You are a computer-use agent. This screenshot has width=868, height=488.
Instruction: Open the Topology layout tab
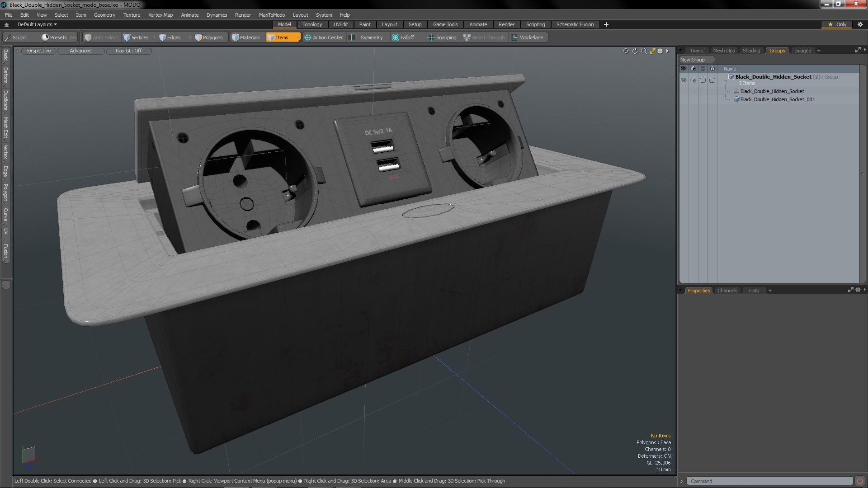(312, 24)
